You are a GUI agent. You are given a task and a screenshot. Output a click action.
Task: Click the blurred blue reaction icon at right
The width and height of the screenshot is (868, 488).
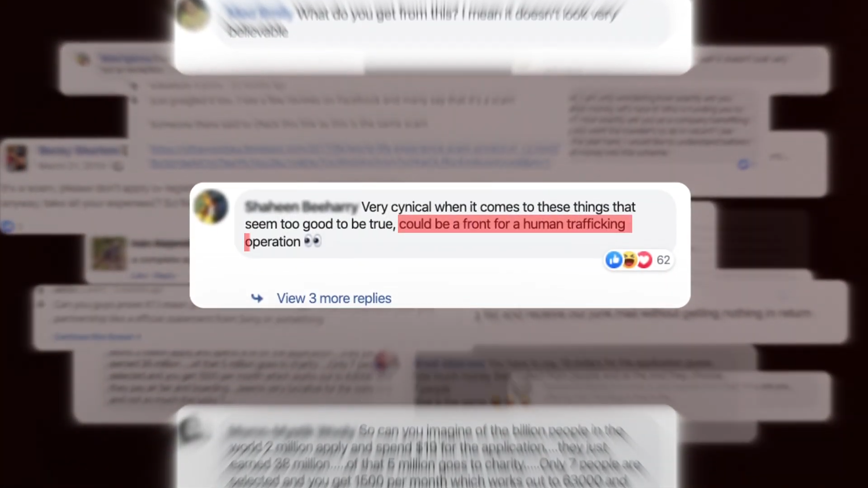click(x=743, y=164)
